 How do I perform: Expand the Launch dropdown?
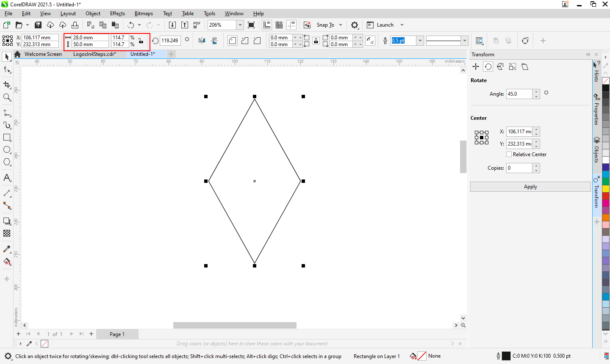[x=402, y=25]
